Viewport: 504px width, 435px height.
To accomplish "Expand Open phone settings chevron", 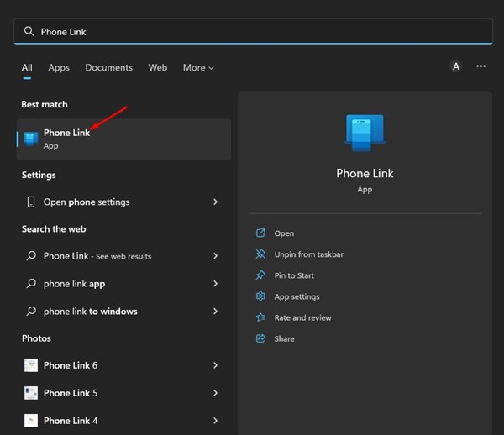I will 215,202.
